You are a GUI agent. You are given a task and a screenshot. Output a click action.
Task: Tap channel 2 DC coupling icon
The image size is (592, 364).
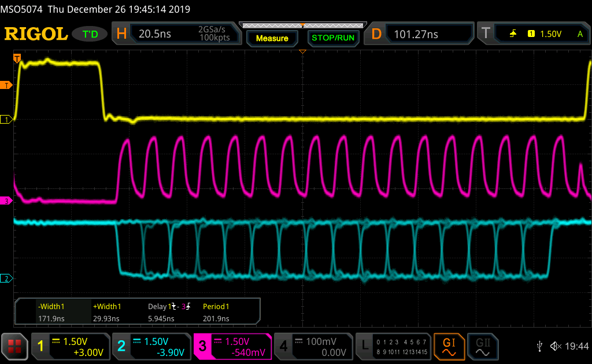tap(136, 341)
